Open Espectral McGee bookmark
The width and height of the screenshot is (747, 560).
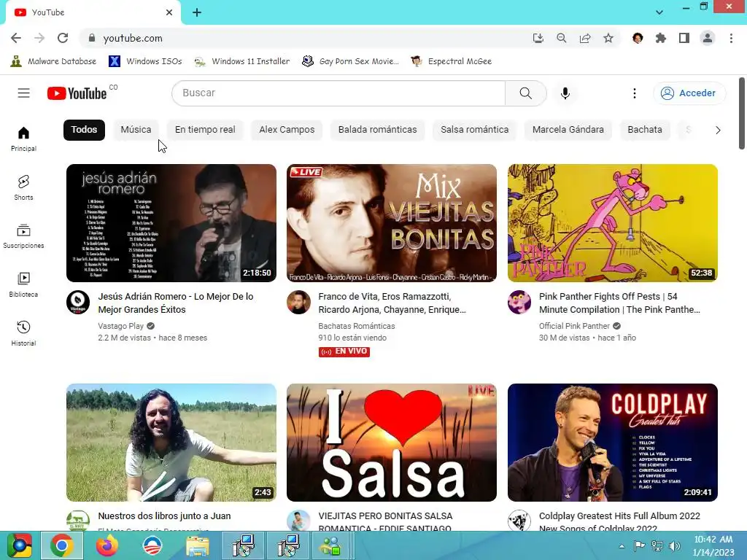coord(451,61)
